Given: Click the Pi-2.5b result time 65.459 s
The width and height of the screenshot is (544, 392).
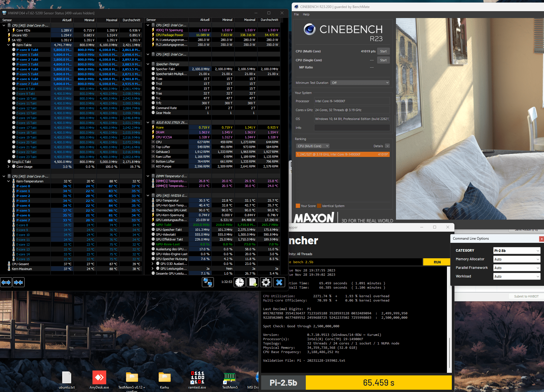Looking at the screenshot, I should coord(379,383).
